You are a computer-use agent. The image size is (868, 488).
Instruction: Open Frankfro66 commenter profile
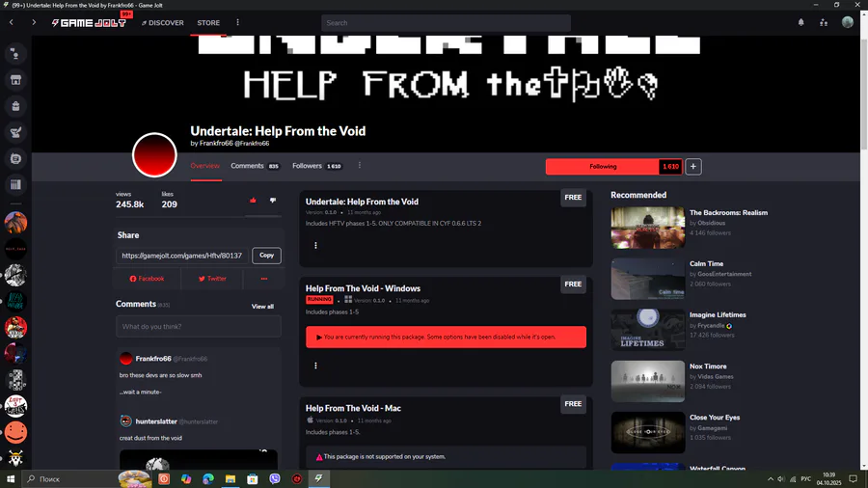click(153, 359)
